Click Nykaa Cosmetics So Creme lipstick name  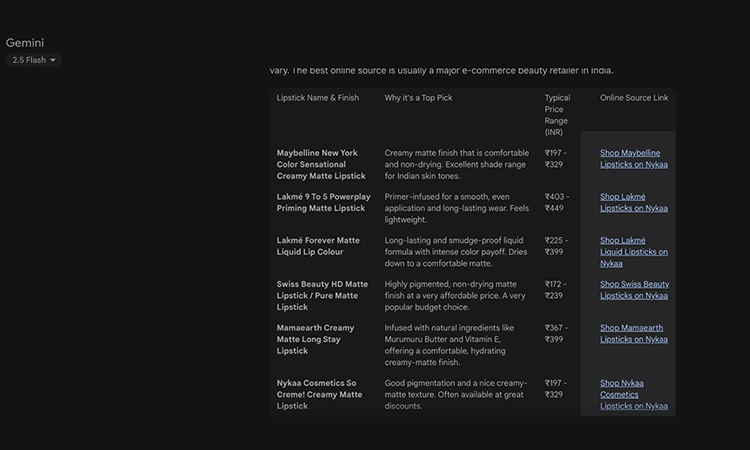pos(319,394)
